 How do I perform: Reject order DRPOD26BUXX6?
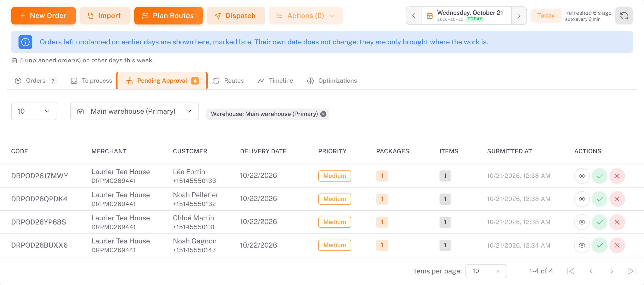pyautogui.click(x=617, y=245)
